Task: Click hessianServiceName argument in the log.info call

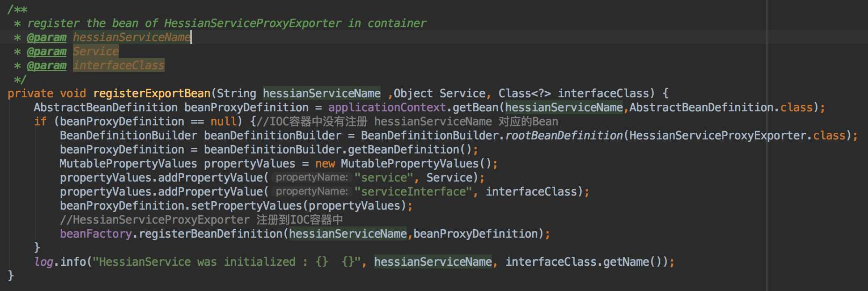Action: click(x=433, y=262)
